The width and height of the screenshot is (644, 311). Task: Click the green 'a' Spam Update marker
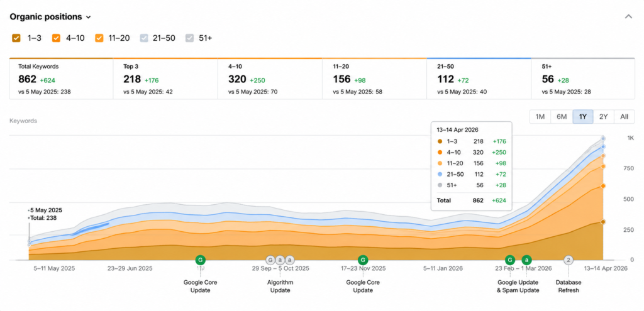pos(526,259)
